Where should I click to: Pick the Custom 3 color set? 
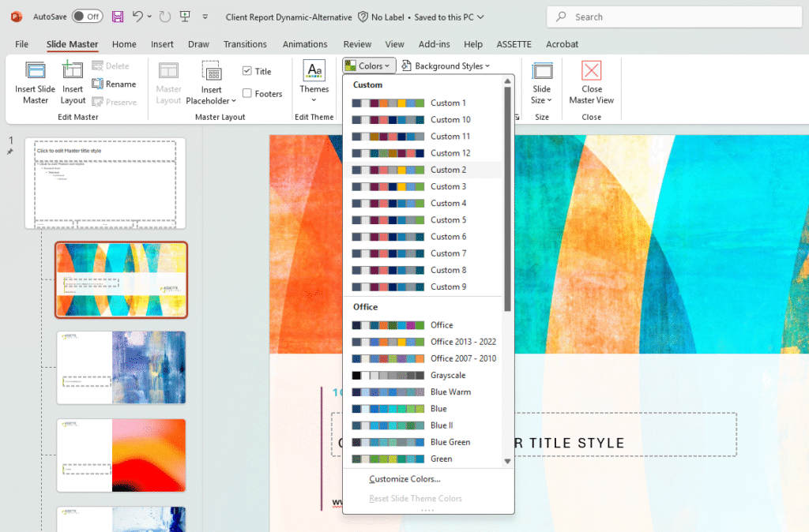coord(423,186)
